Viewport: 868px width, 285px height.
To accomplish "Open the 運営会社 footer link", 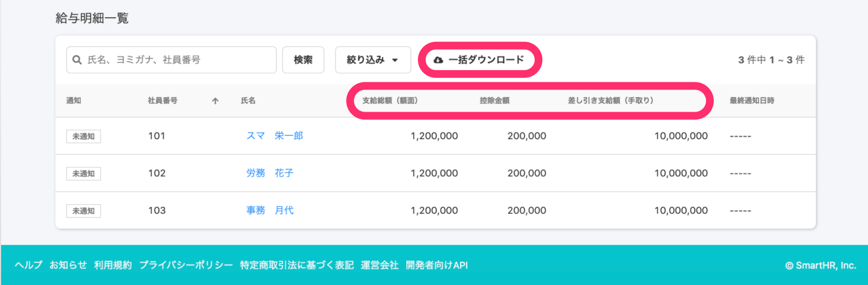I will 379,265.
